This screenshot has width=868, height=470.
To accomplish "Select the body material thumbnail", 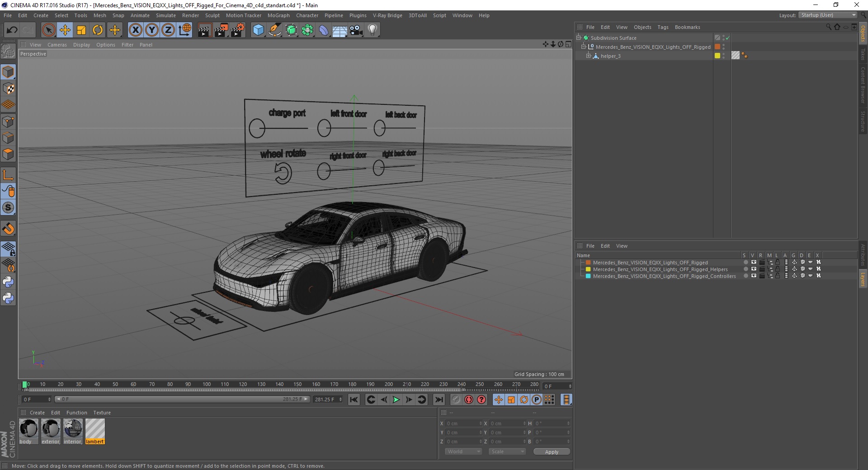I will [x=28, y=431].
